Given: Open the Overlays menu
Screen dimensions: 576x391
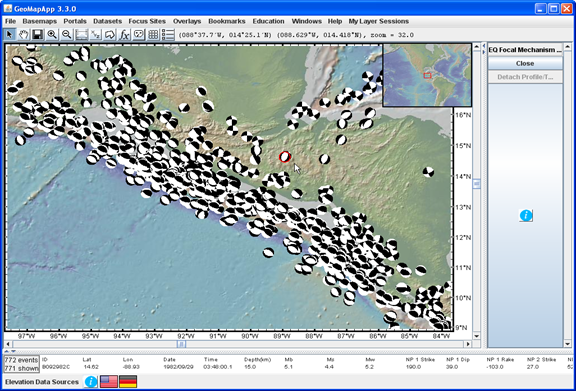Looking at the screenshot, I should [187, 21].
